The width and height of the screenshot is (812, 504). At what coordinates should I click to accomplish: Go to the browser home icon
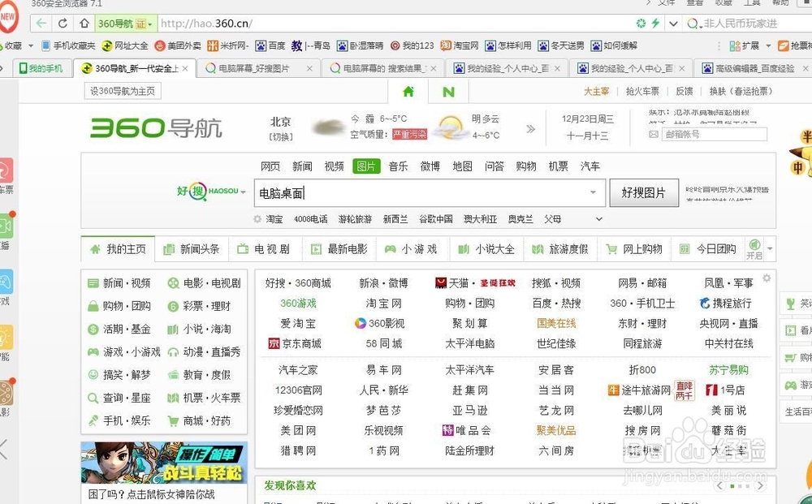coord(84,24)
